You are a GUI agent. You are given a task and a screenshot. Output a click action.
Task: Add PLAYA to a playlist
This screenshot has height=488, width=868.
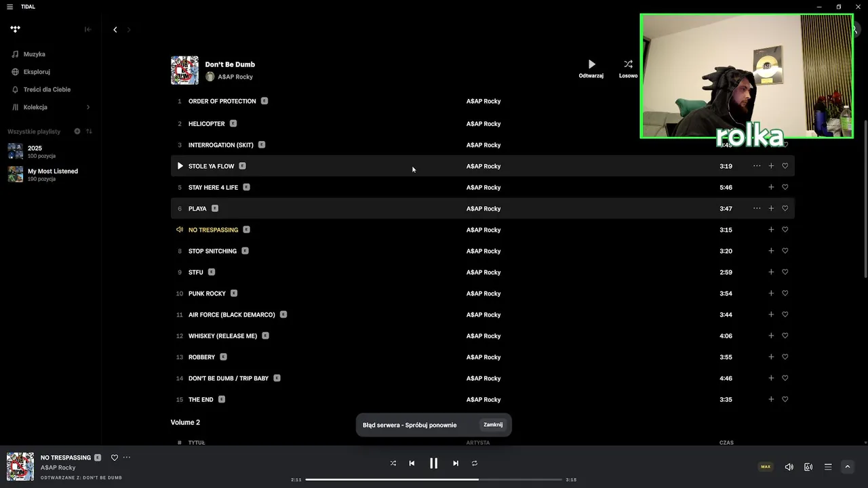(x=771, y=209)
